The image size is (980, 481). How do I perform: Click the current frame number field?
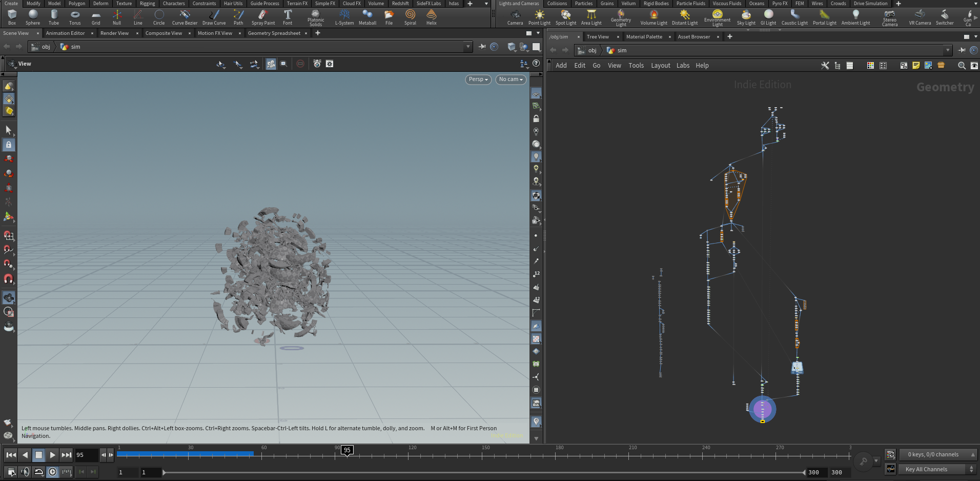[x=86, y=455]
